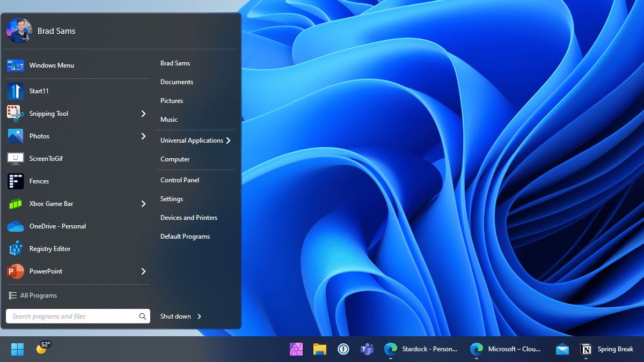
Task: Open the Mail app in taskbar
Action: tap(562, 350)
